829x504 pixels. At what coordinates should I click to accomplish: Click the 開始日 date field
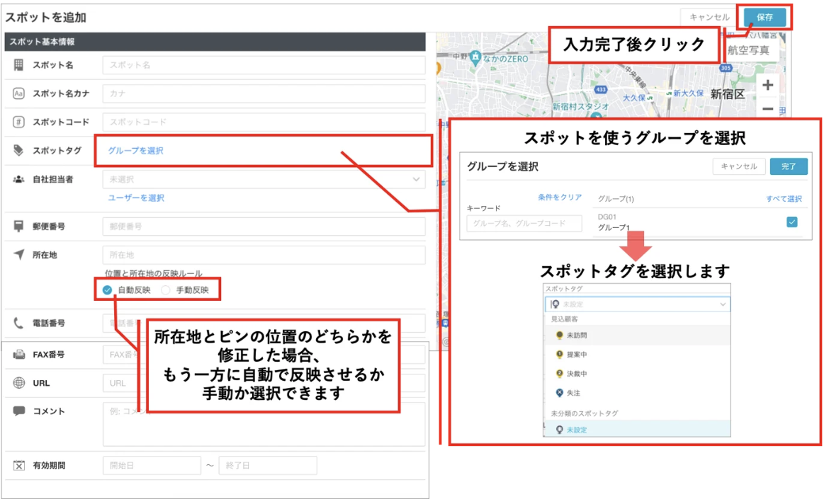[152, 466]
